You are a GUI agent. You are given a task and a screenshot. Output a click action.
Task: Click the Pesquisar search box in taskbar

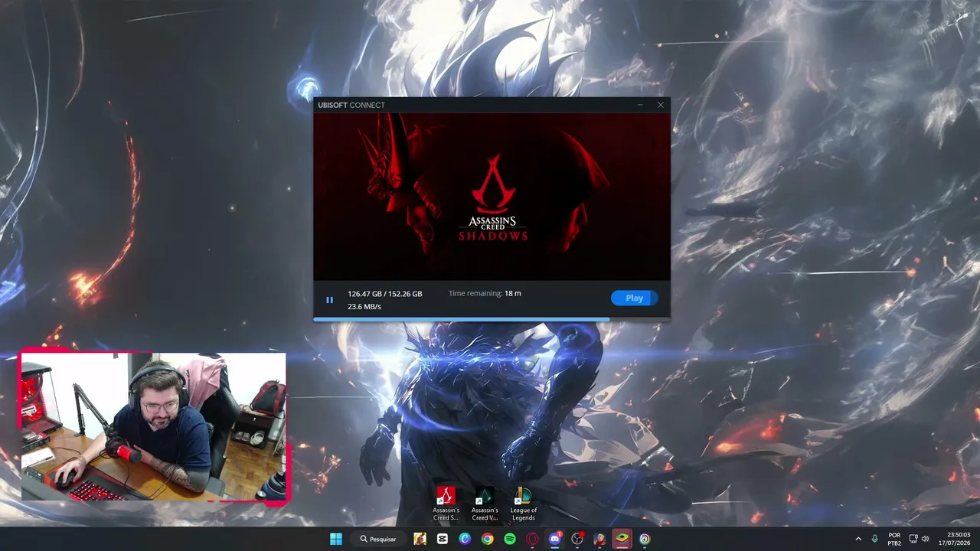coord(378,539)
